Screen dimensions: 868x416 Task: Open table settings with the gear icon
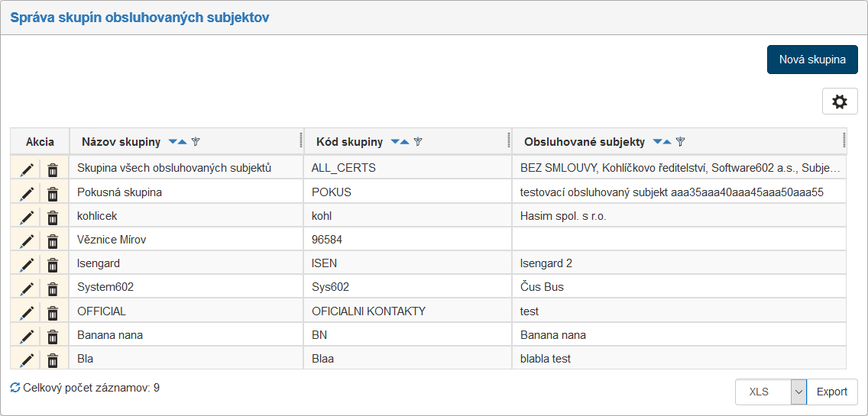(x=840, y=102)
